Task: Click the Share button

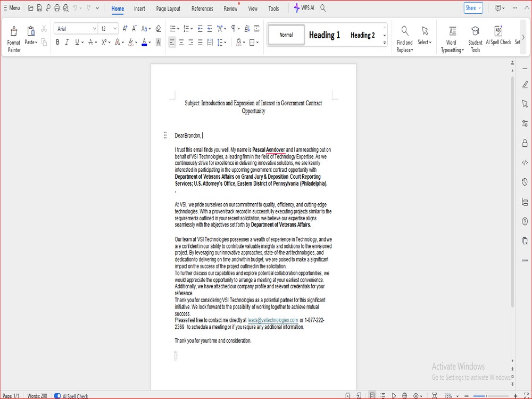Action: (x=473, y=8)
